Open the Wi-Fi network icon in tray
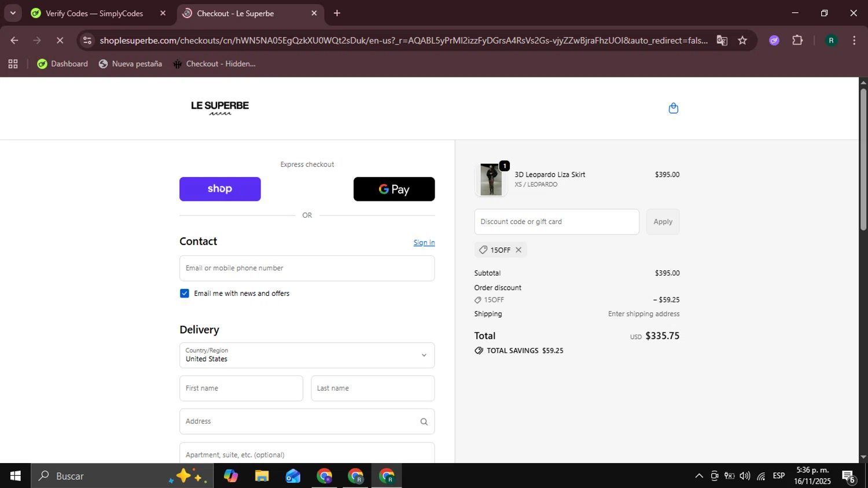This screenshot has height=488, width=868. (761, 476)
